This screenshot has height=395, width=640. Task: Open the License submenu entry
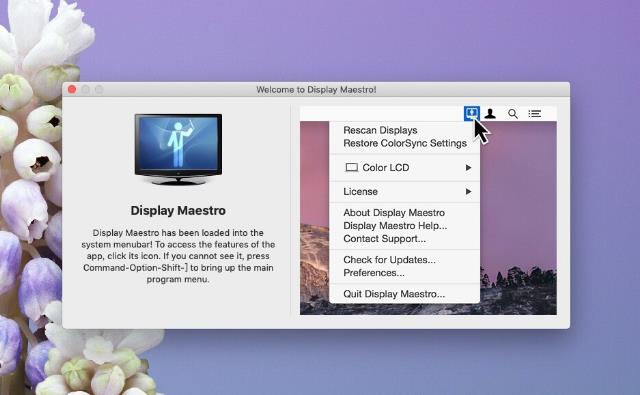(404, 191)
